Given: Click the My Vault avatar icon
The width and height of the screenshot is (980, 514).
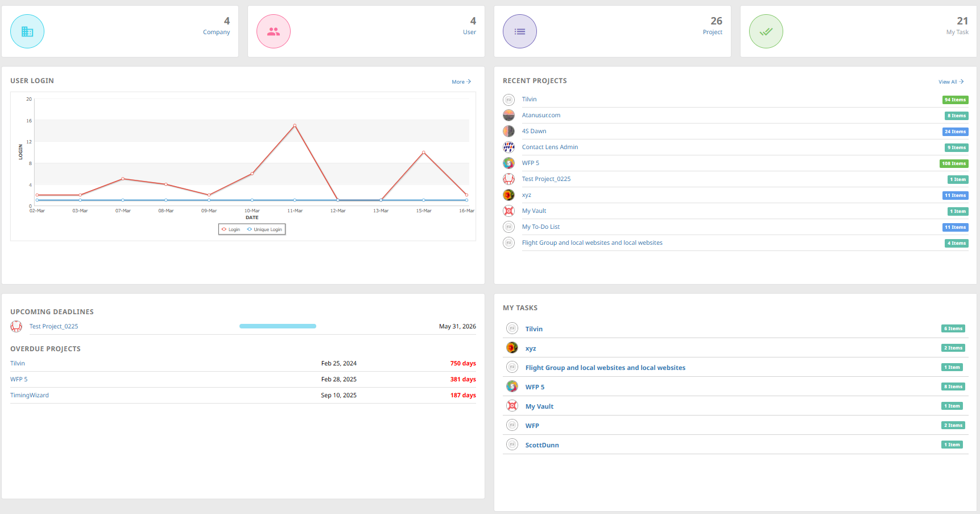Looking at the screenshot, I should [x=508, y=211].
